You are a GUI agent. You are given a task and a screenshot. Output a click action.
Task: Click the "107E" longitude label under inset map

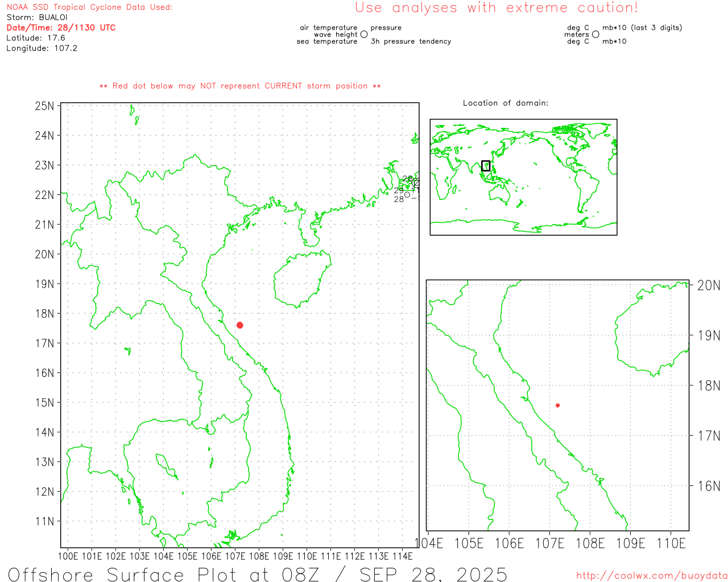[x=549, y=543]
